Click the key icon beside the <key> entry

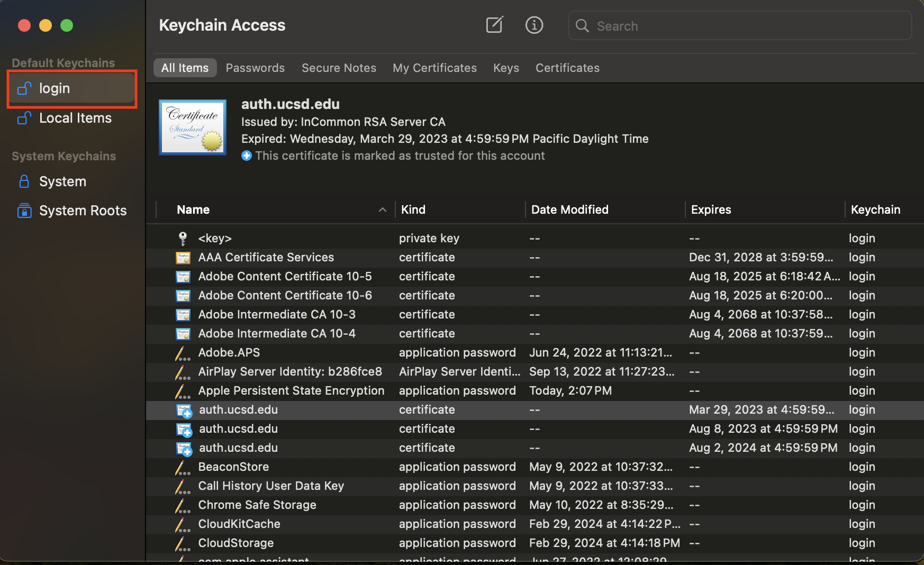[183, 238]
